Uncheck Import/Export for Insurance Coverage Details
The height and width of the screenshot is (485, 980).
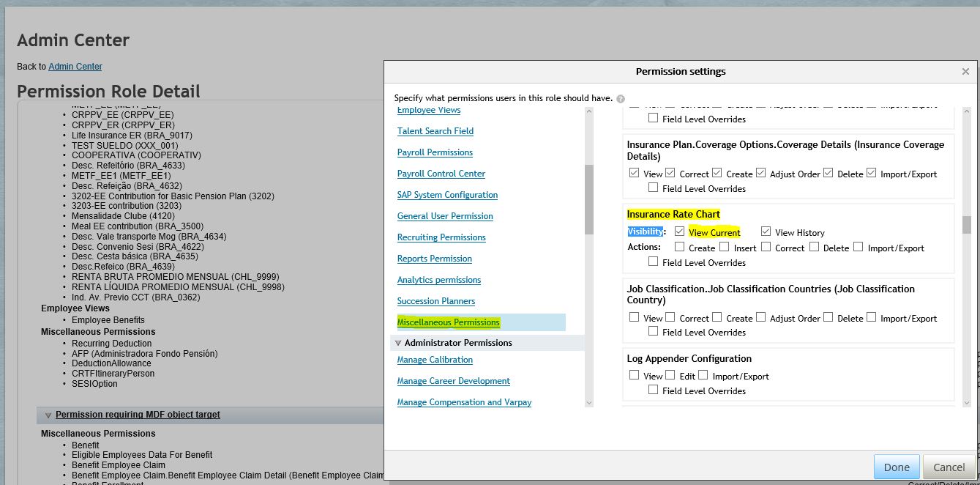pos(871,173)
